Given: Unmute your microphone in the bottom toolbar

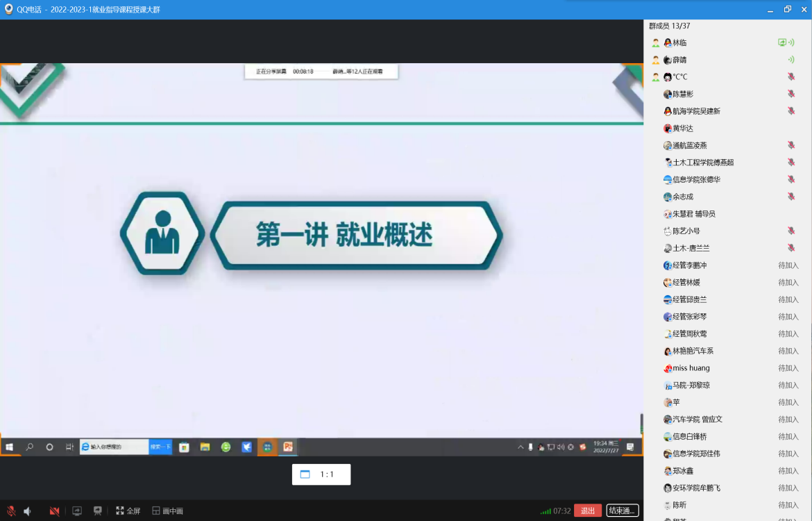Looking at the screenshot, I should pyautogui.click(x=11, y=511).
